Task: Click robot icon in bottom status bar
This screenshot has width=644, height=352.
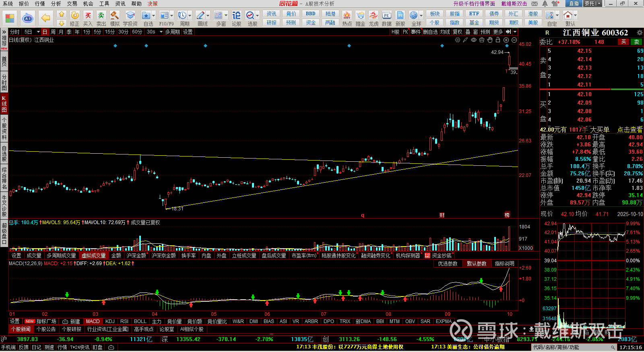Action: [111, 347]
